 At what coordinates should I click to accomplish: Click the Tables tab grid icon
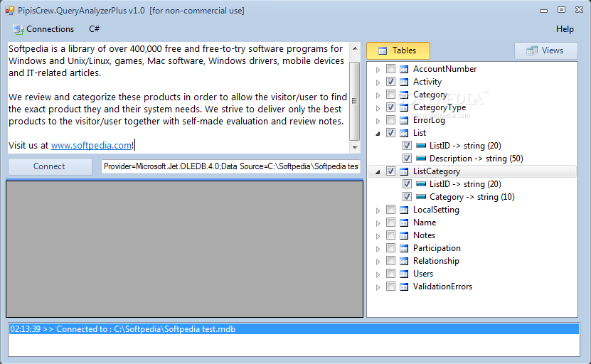pos(383,51)
